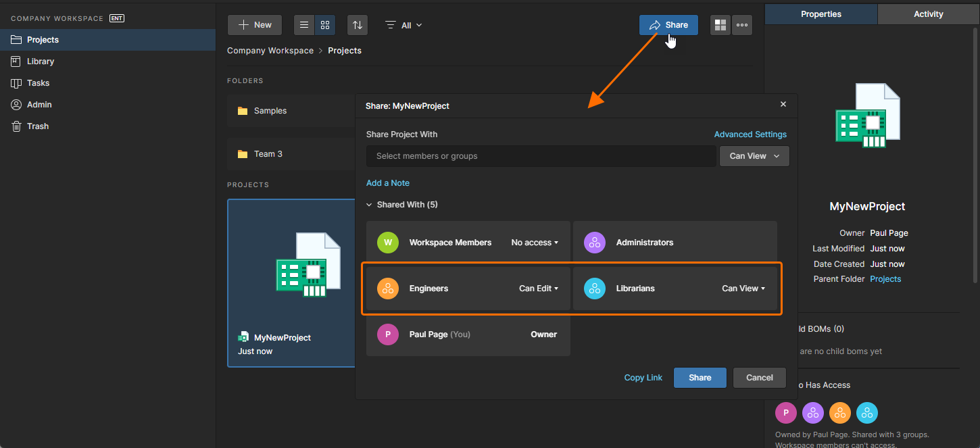Open the Samples folder

(270, 111)
